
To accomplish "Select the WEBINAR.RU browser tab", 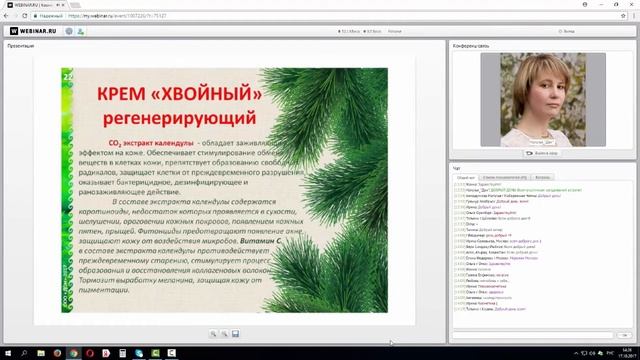I will pos(36,5).
